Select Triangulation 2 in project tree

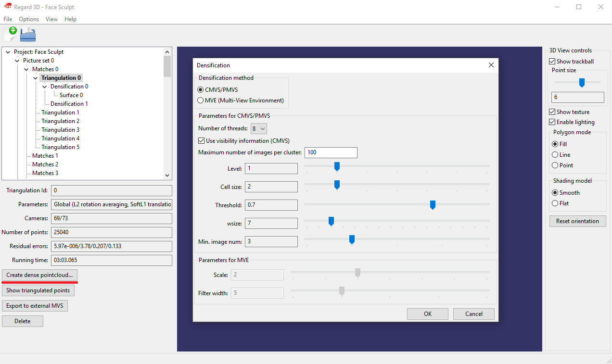tap(60, 121)
